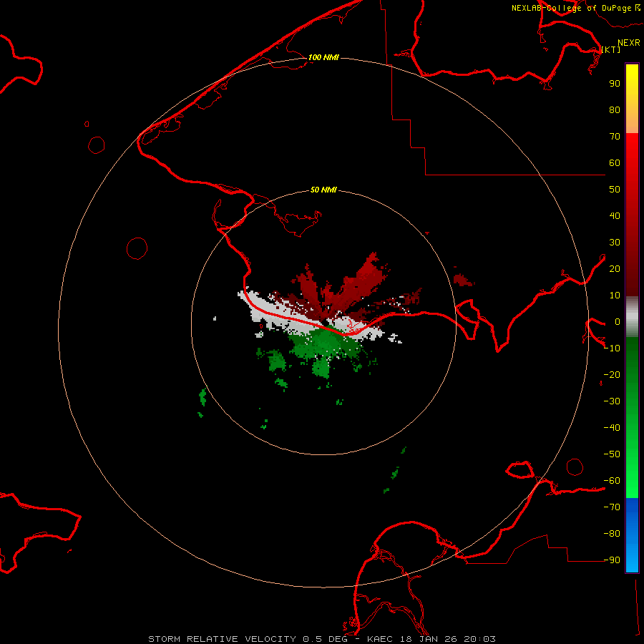Click the 40 value on the velocity scale
Image resolution: width=644 pixels, height=644 pixels.
tap(615, 216)
